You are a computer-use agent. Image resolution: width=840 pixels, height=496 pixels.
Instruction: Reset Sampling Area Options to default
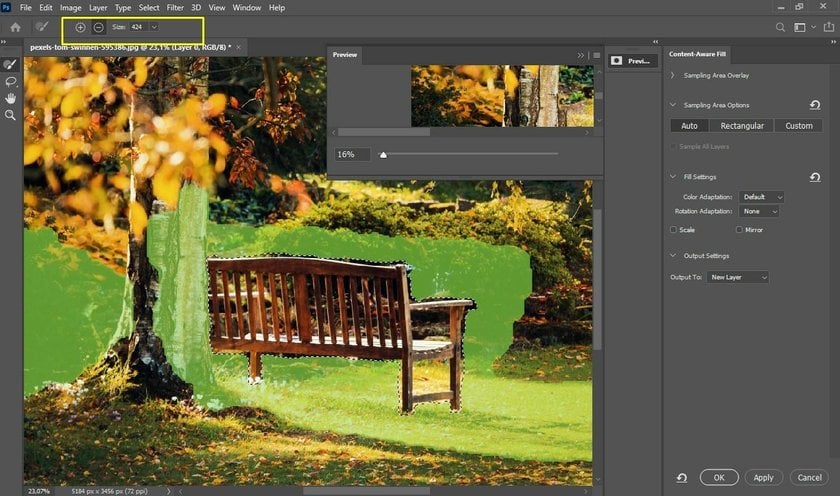coord(815,105)
